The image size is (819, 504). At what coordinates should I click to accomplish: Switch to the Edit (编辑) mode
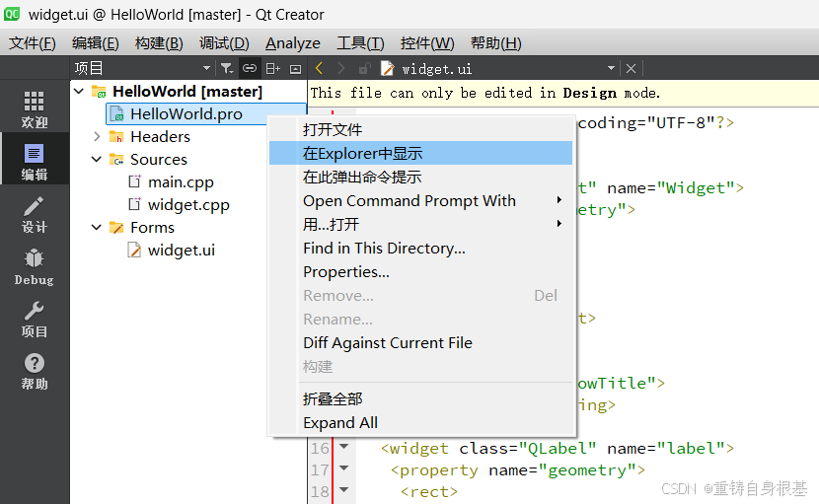coord(34,162)
